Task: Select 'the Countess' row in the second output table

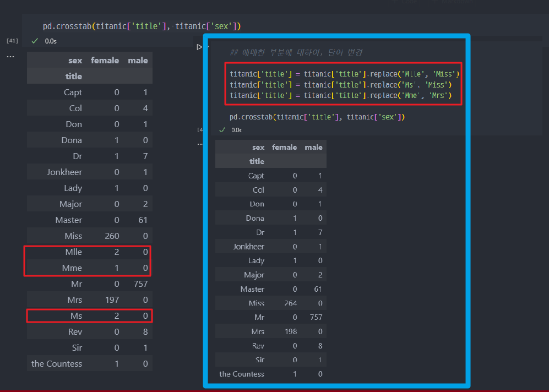Action: [271, 374]
